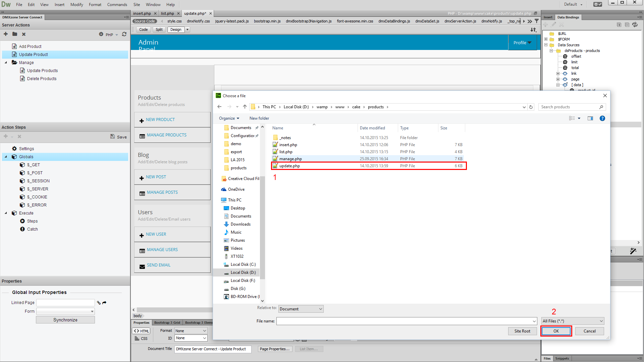
Task: Switch to the insert.php document tab
Action: coord(142,13)
